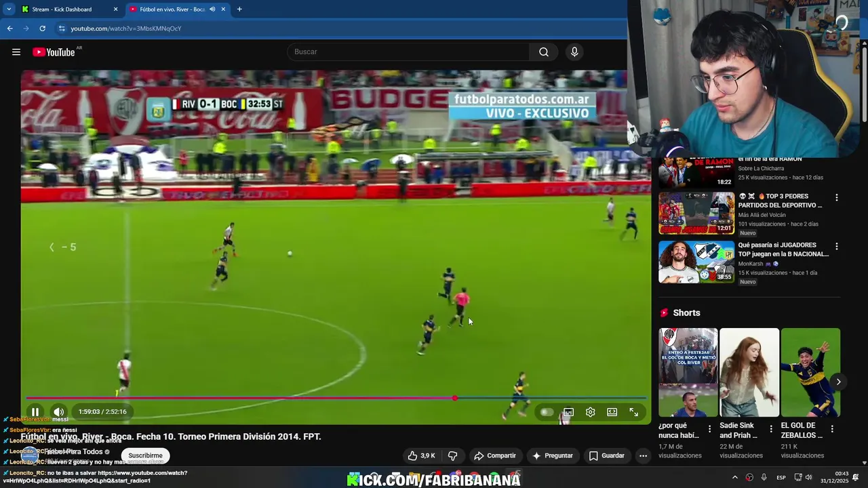Open EL GOL DE ZEBALLOS short

click(810, 372)
